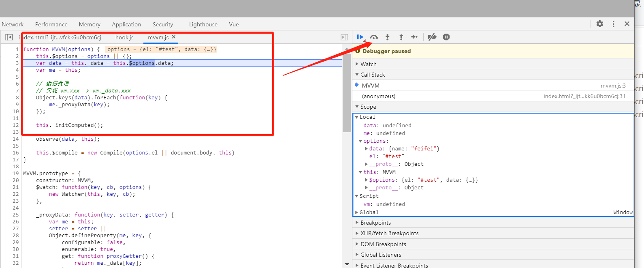Step into next function call
Image resolution: width=644 pixels, height=268 pixels.
tap(387, 37)
